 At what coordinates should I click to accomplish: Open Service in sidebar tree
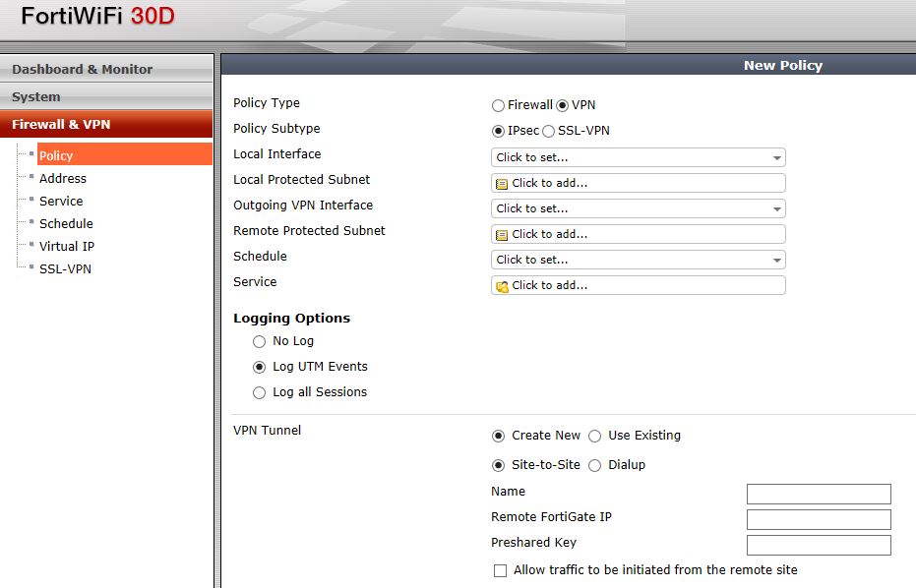coord(61,202)
